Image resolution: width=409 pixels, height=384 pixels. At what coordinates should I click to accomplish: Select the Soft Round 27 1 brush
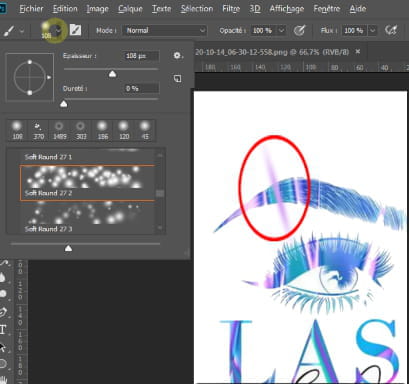tap(88, 156)
